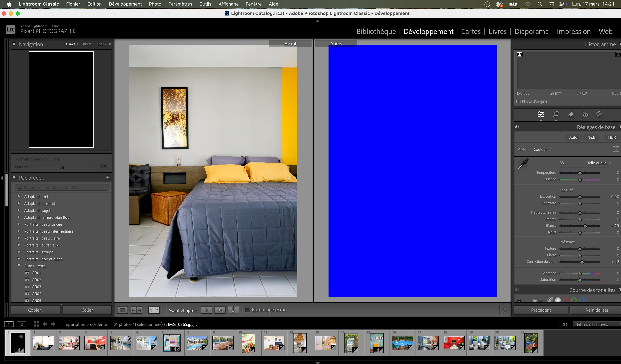Tick the Photo d'origine checkbox
Viewport: 621px width, 364px height.
518,101
